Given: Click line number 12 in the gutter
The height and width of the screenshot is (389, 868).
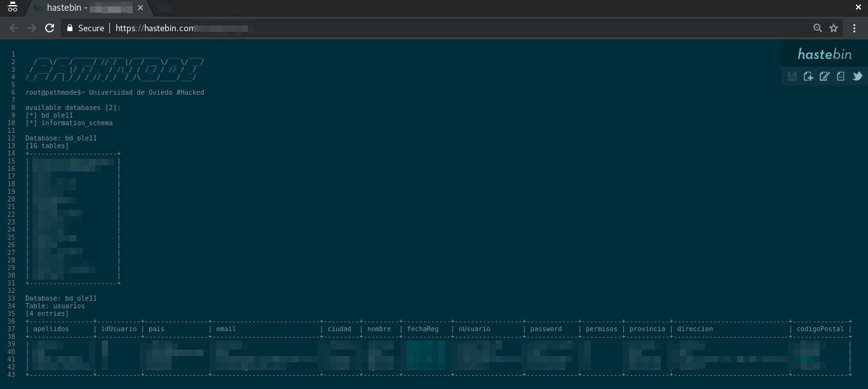Looking at the screenshot, I should (x=11, y=138).
